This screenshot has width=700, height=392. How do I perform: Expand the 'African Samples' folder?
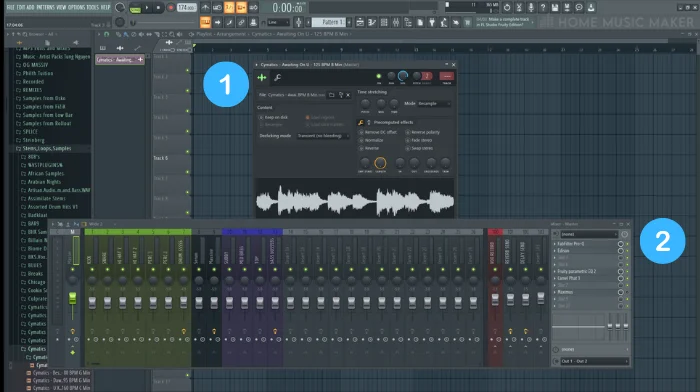click(x=46, y=173)
